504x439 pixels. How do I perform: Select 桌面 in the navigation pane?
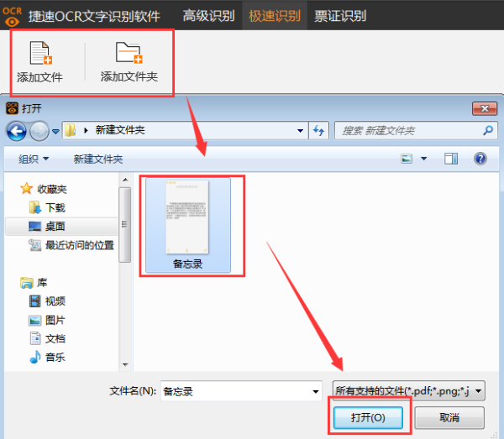pos(55,227)
